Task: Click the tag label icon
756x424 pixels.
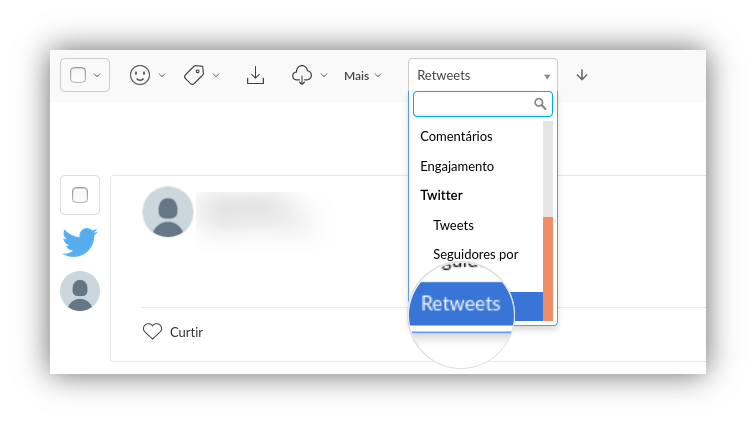Action: click(194, 75)
